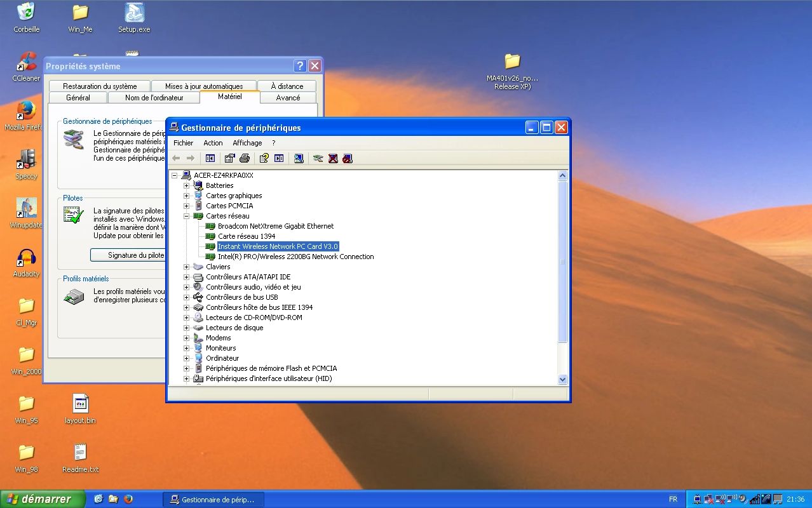Select the Setup.exe desktop icon
812x508 pixels.
pos(134,18)
